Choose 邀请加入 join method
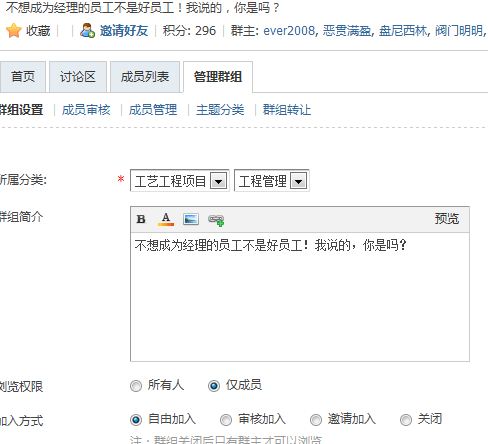The height and width of the screenshot is (444, 488). 316,420
